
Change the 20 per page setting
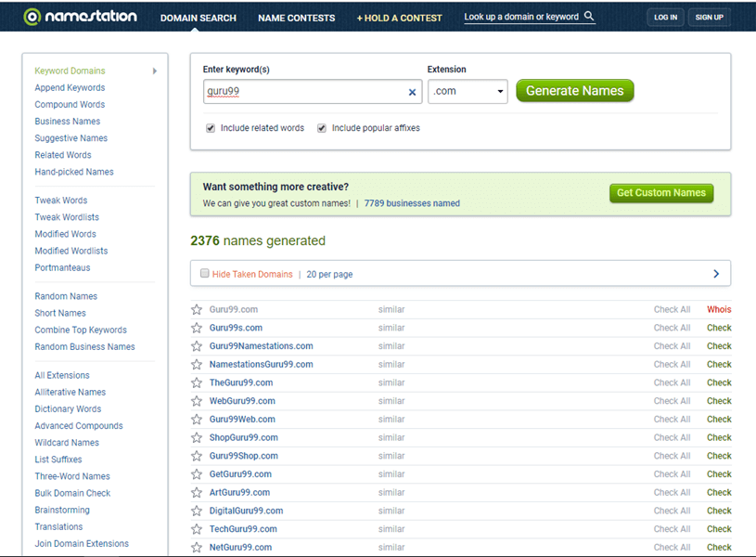(x=329, y=275)
